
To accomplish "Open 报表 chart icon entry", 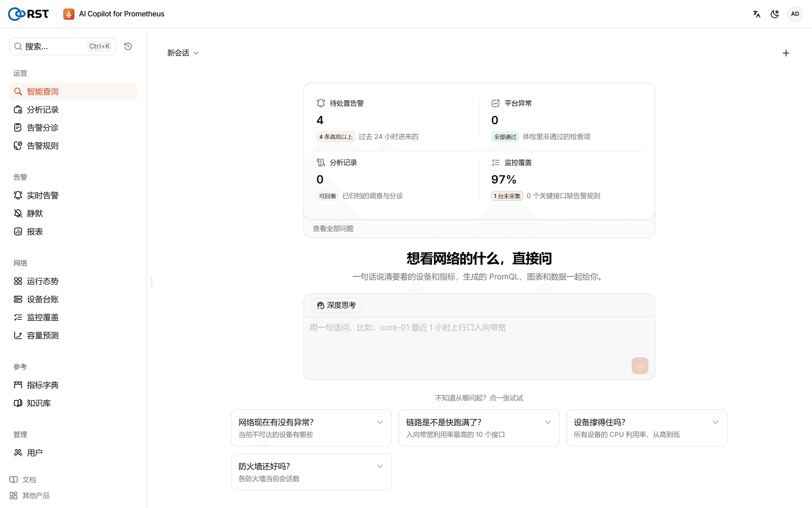I will pyautogui.click(x=73, y=231).
